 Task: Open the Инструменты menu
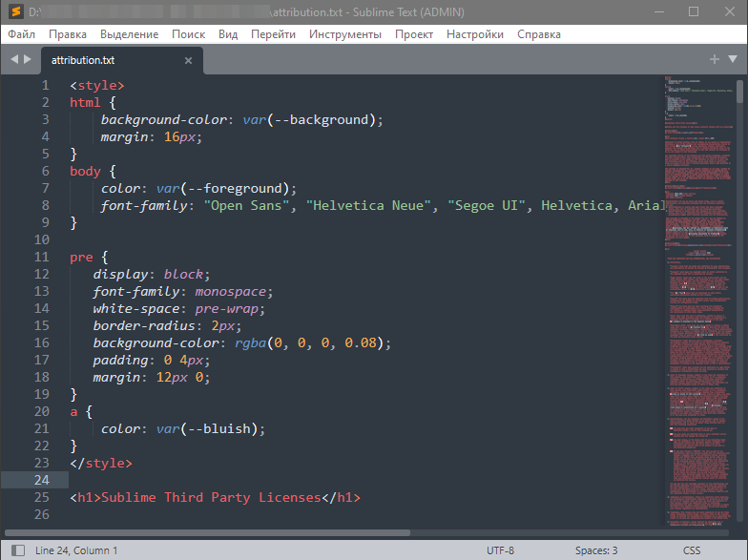(x=345, y=34)
